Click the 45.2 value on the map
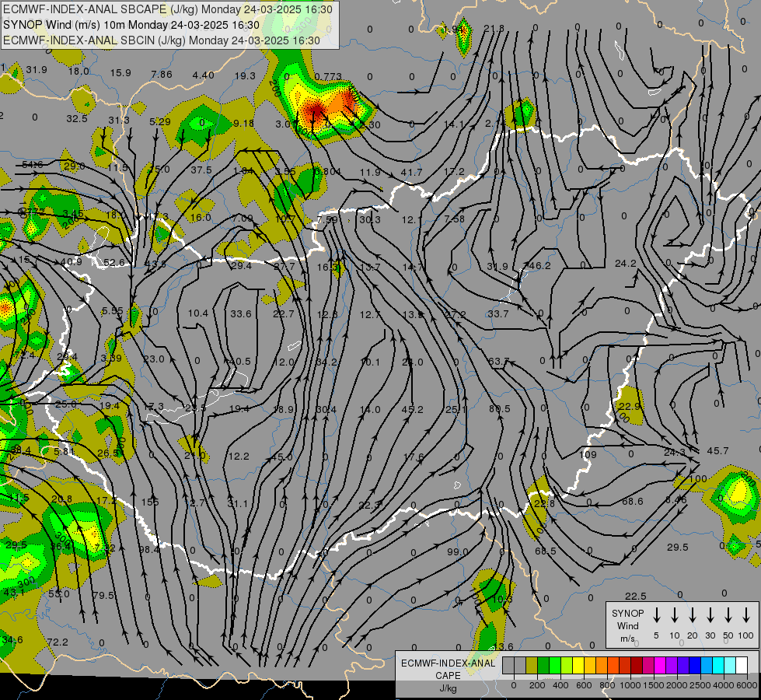The image size is (761, 700). [413, 410]
